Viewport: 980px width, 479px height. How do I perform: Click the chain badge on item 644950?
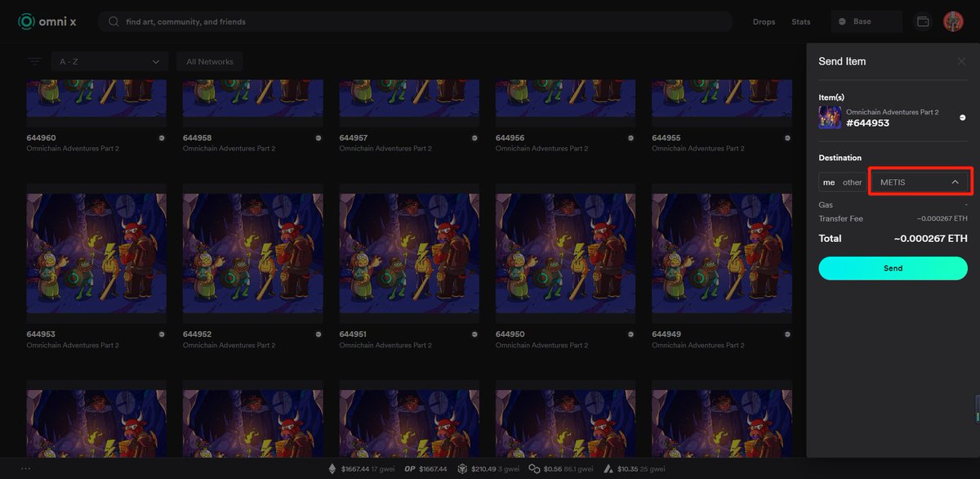coord(630,335)
